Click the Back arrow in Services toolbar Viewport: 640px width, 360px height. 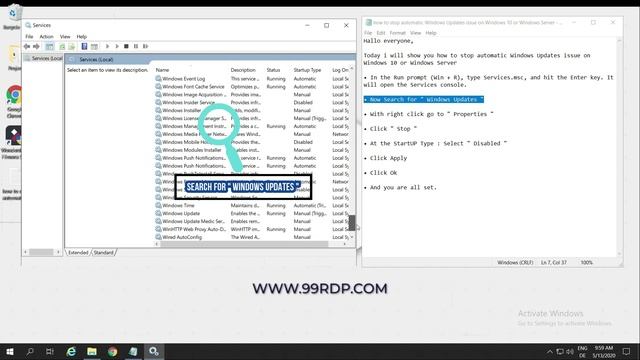27,47
